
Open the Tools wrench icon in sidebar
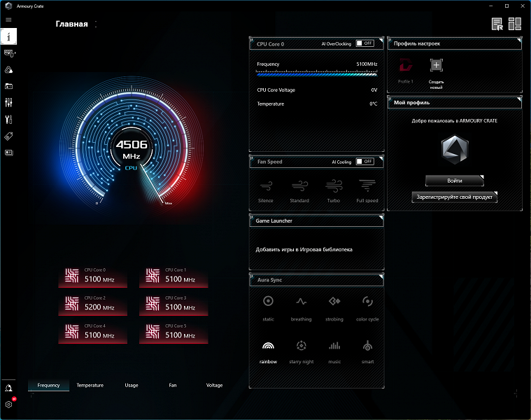pyautogui.click(x=9, y=119)
